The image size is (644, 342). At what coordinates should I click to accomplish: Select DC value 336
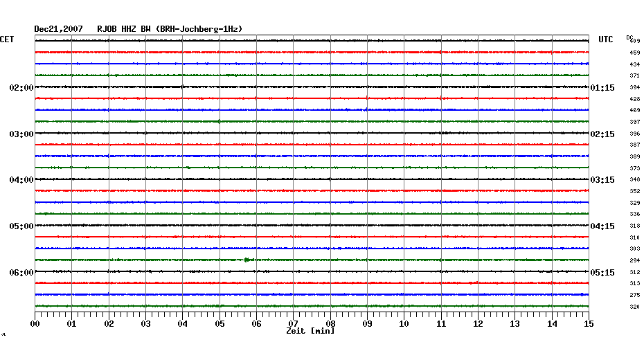click(x=634, y=215)
